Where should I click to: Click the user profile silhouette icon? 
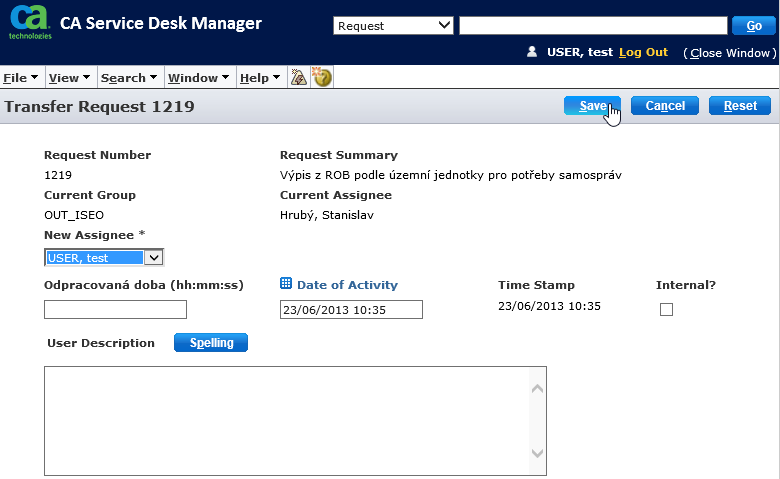532,52
